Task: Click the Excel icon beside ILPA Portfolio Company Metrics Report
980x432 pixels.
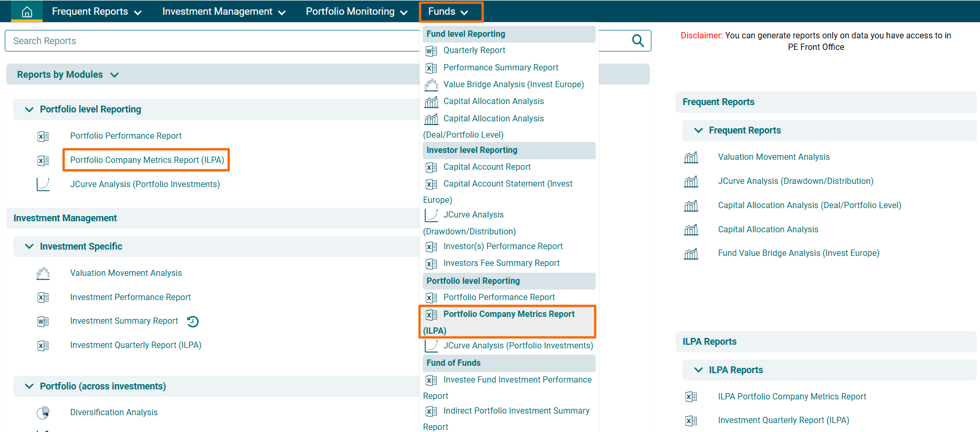Action: click(x=691, y=397)
